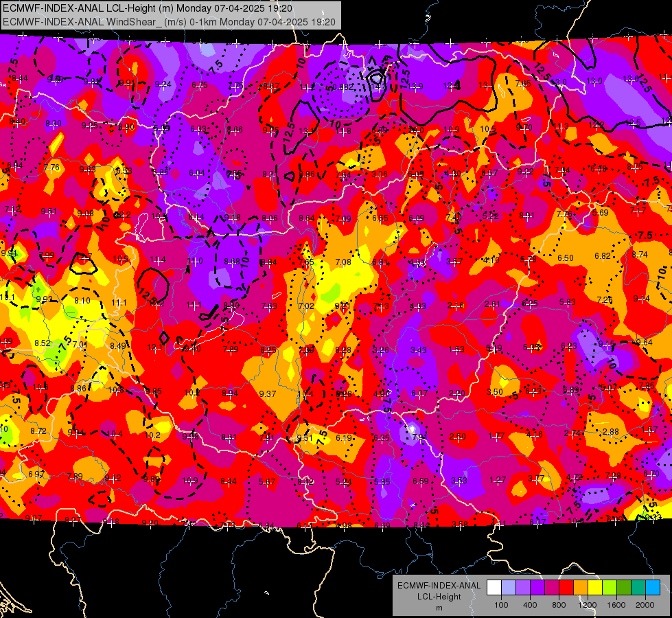
Task: Click the map value 7.08
Action: click(x=343, y=262)
